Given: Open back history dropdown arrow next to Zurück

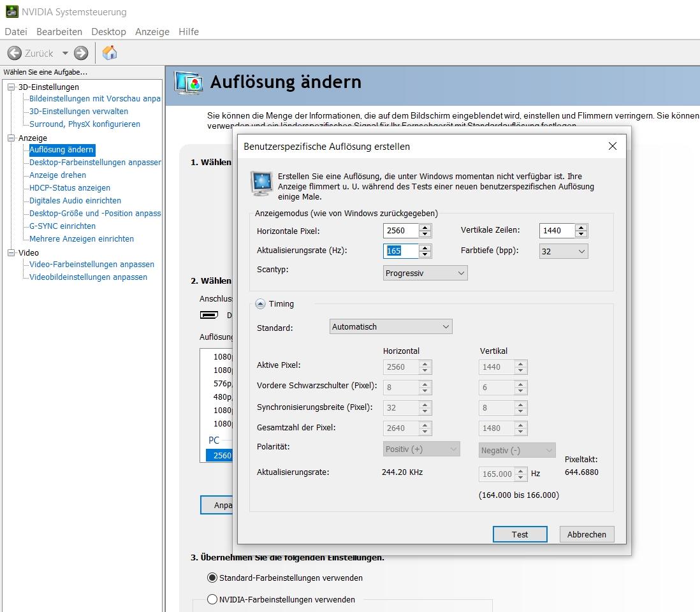Looking at the screenshot, I should (x=65, y=53).
